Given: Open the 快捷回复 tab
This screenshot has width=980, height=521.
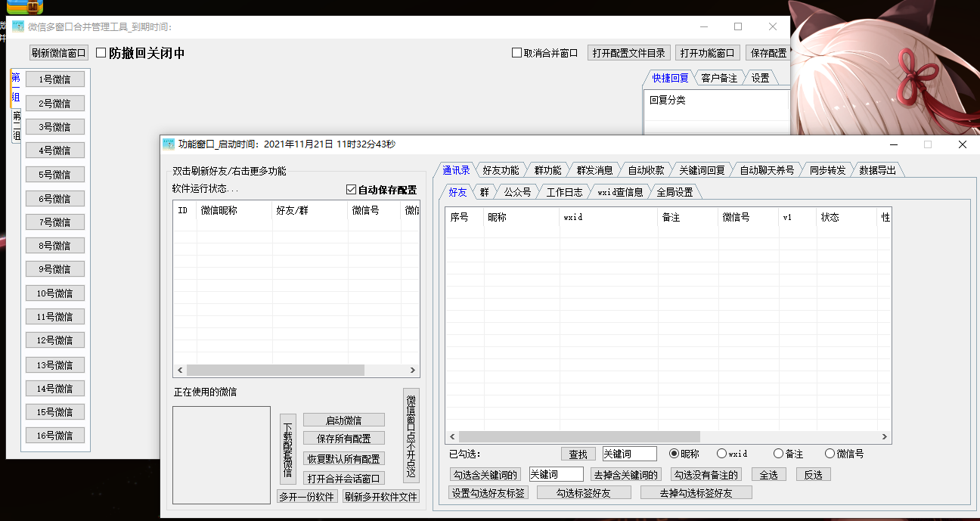Looking at the screenshot, I should point(670,78).
